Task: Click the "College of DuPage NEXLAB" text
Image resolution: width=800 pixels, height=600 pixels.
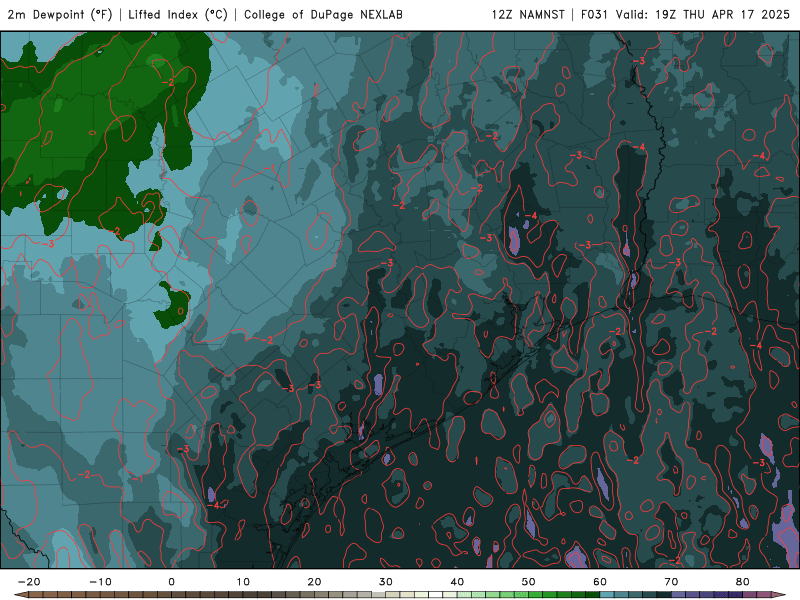Action: pyautogui.click(x=323, y=14)
